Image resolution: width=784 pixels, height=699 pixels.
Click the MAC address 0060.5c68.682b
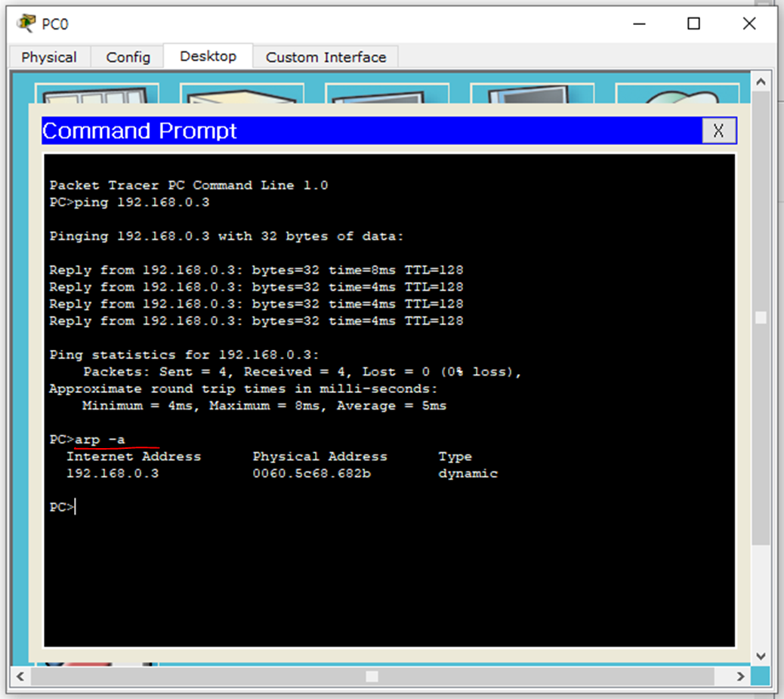(311, 473)
